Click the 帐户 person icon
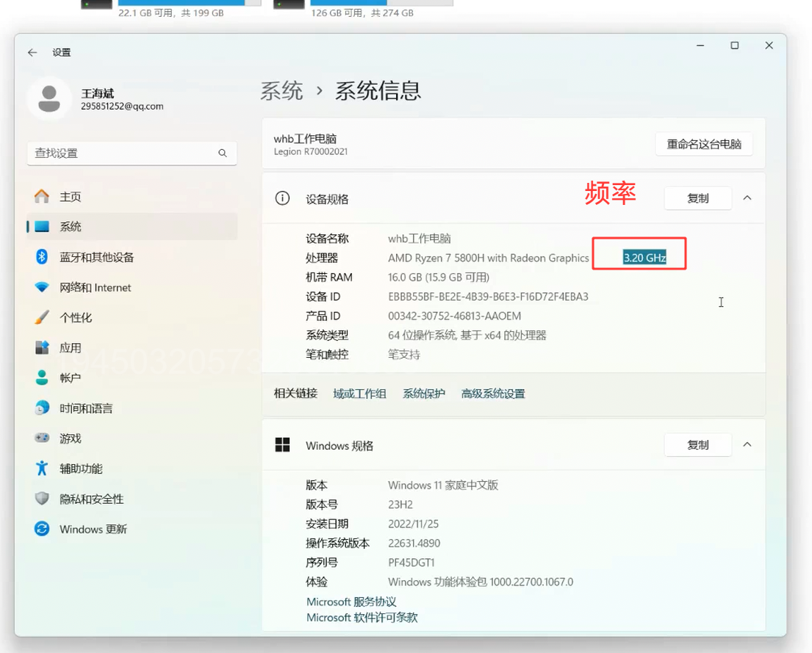Viewport: 812px width, 653px height. 42,378
